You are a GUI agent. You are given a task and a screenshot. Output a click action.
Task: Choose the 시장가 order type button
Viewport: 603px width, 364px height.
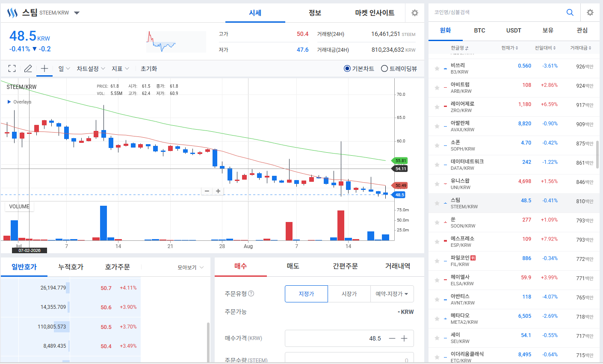tap(349, 294)
